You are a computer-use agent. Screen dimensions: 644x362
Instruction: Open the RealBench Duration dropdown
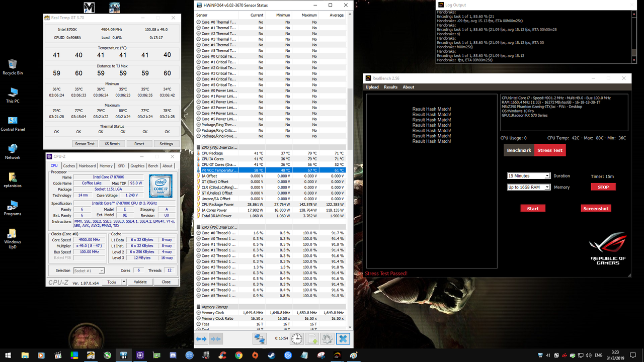tap(529, 176)
